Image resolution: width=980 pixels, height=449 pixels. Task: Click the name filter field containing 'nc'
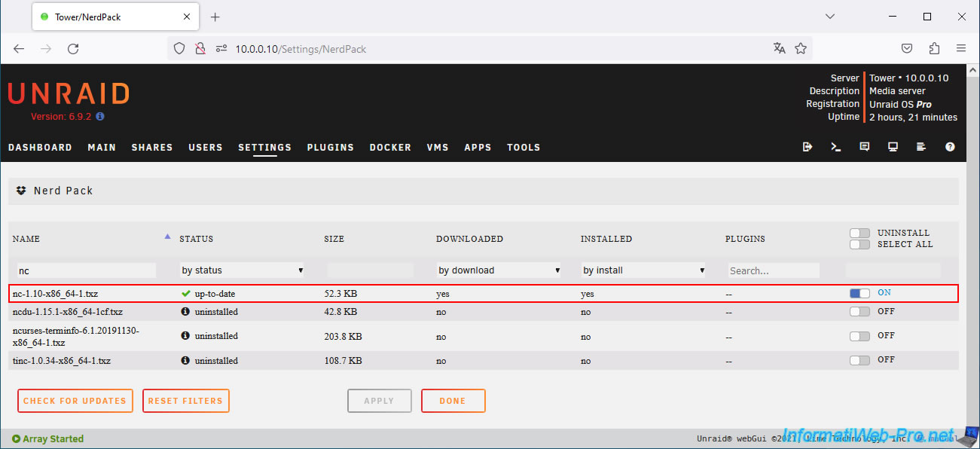(86, 270)
